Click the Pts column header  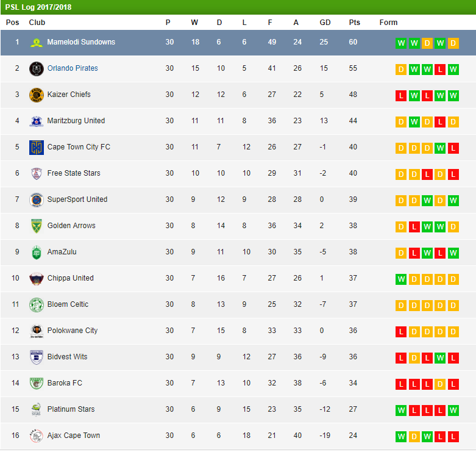(354, 23)
